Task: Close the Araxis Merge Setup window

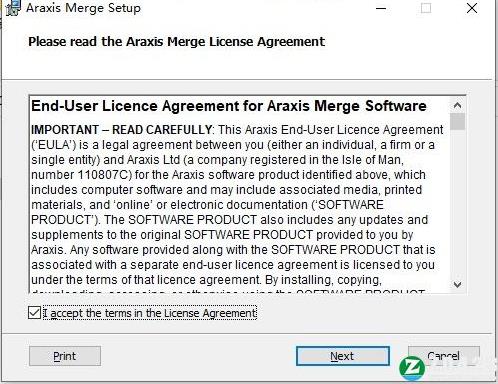Action: (472, 8)
